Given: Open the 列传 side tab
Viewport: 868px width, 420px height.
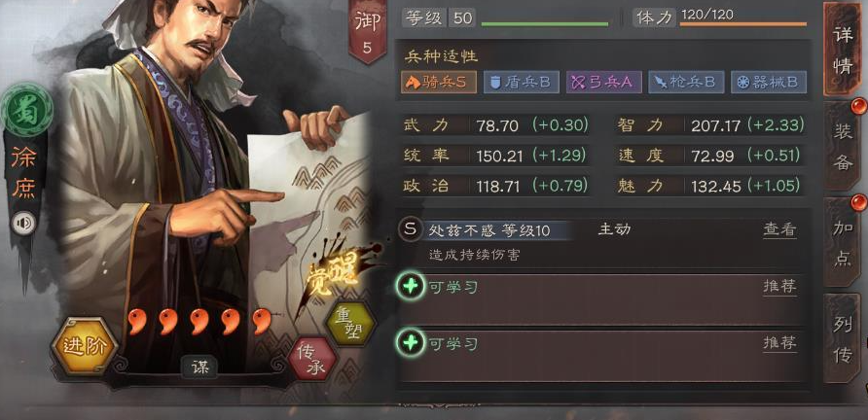Looking at the screenshot, I should pos(843,338).
